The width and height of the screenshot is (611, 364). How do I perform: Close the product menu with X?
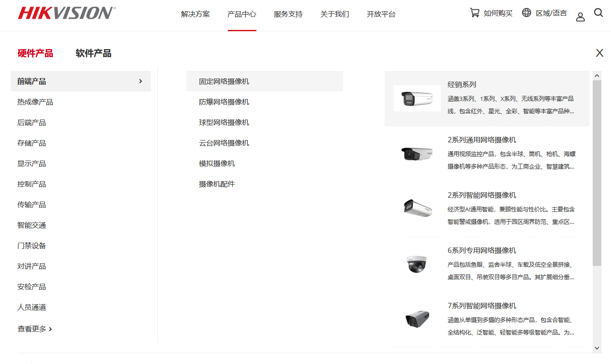(x=599, y=53)
